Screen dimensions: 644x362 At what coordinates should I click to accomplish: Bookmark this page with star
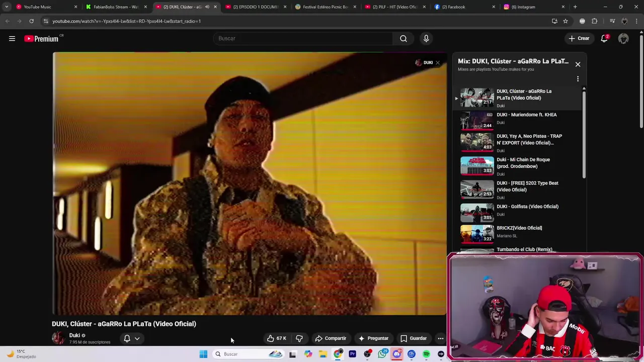click(566, 21)
